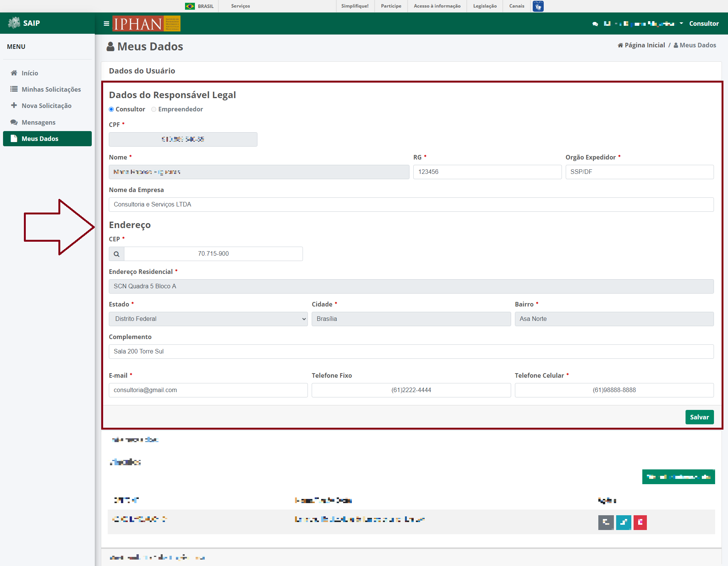
Task: Click the accessibility Libras icon
Action: coord(538,6)
